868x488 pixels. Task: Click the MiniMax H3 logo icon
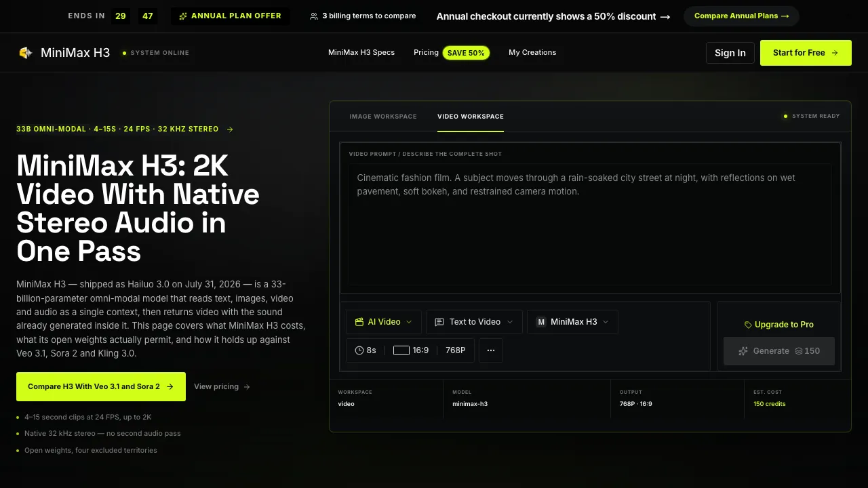pyautogui.click(x=26, y=53)
